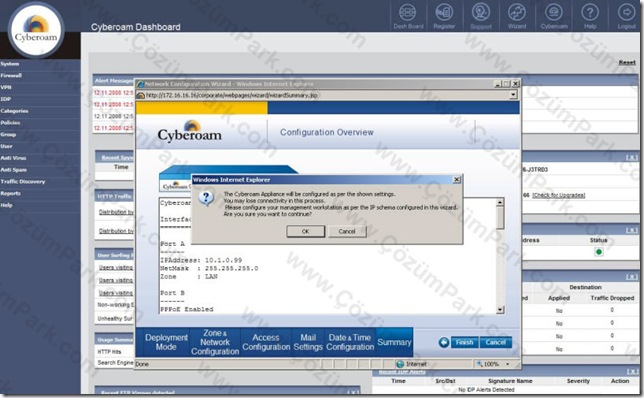Click the Unhealthy row in User Surfing panel

[x=115, y=318]
